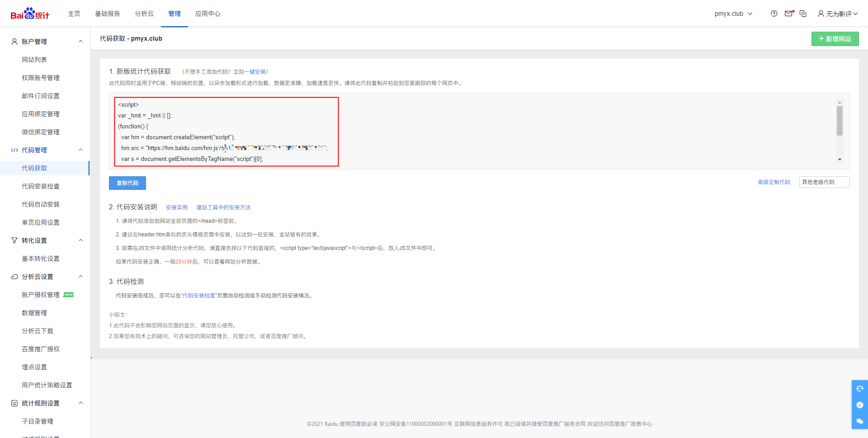Viewport: 868px width, 438px height.
Task: Click the new badge beside 账户授权管理
Action: [x=68, y=295]
